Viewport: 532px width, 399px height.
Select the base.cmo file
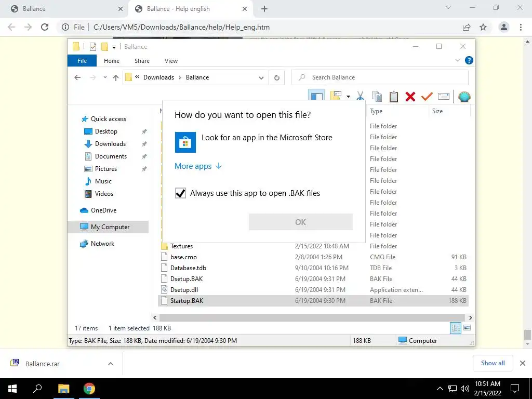pos(183,257)
